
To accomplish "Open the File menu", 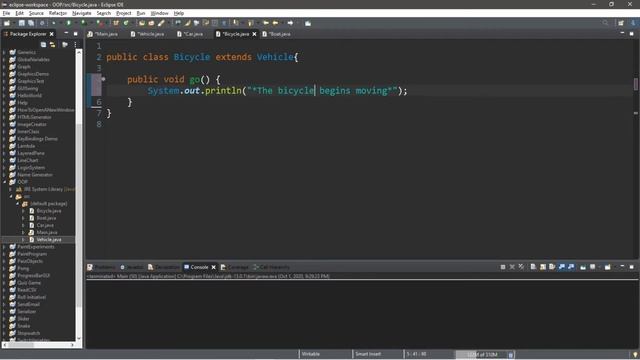I will click(x=6, y=13).
